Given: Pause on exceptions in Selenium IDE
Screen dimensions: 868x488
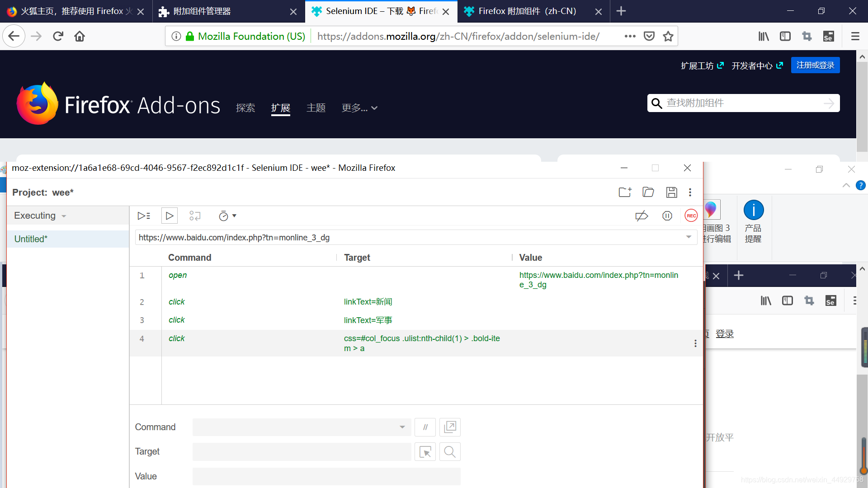Looking at the screenshot, I should pos(667,216).
